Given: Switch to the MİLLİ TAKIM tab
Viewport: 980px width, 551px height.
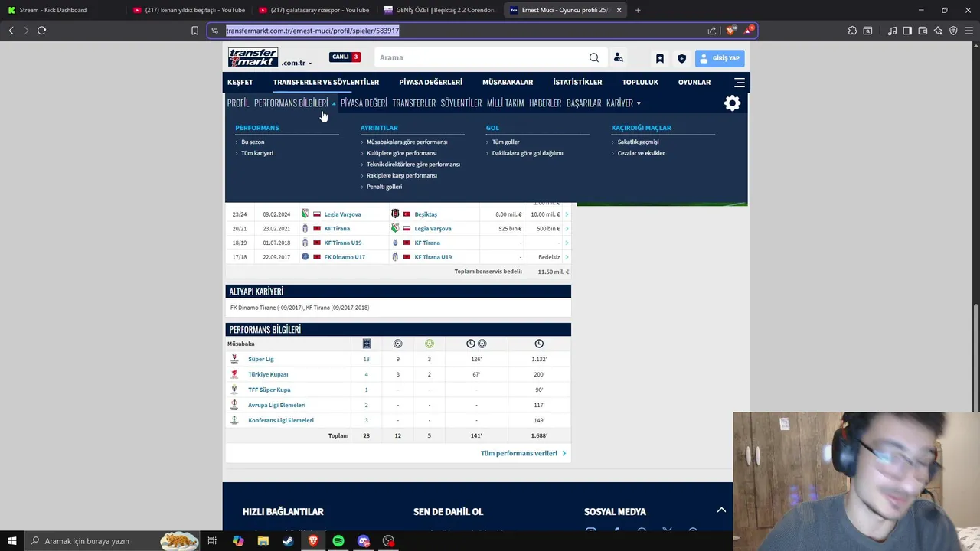Looking at the screenshot, I should 505,103.
